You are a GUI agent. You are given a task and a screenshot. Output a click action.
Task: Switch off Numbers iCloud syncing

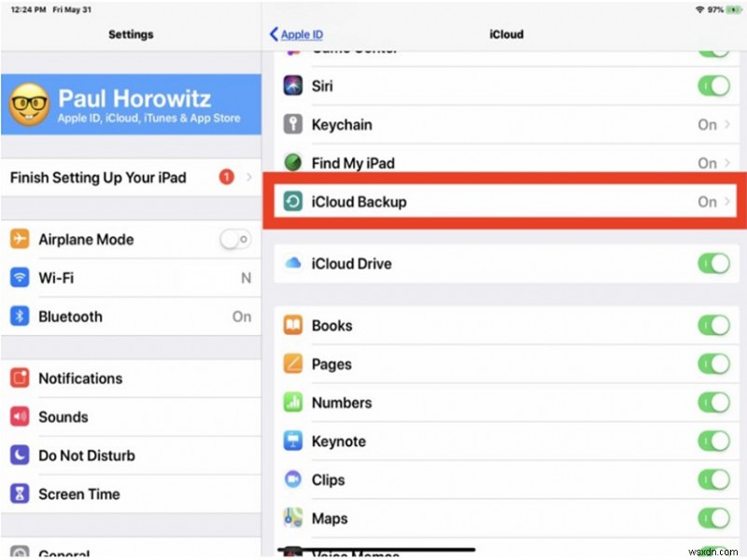[713, 403]
